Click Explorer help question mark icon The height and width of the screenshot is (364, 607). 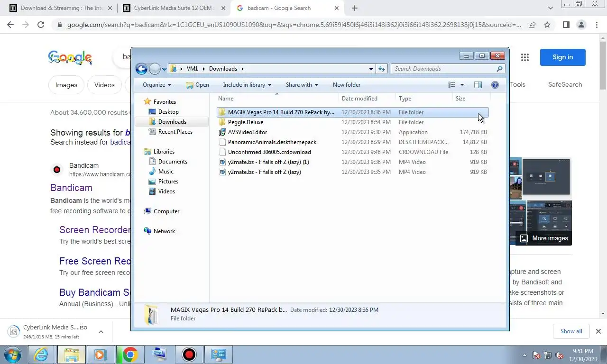495,85
